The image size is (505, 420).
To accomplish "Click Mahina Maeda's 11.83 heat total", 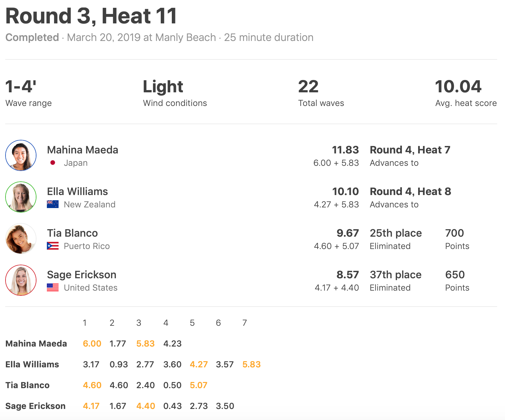I will (345, 150).
